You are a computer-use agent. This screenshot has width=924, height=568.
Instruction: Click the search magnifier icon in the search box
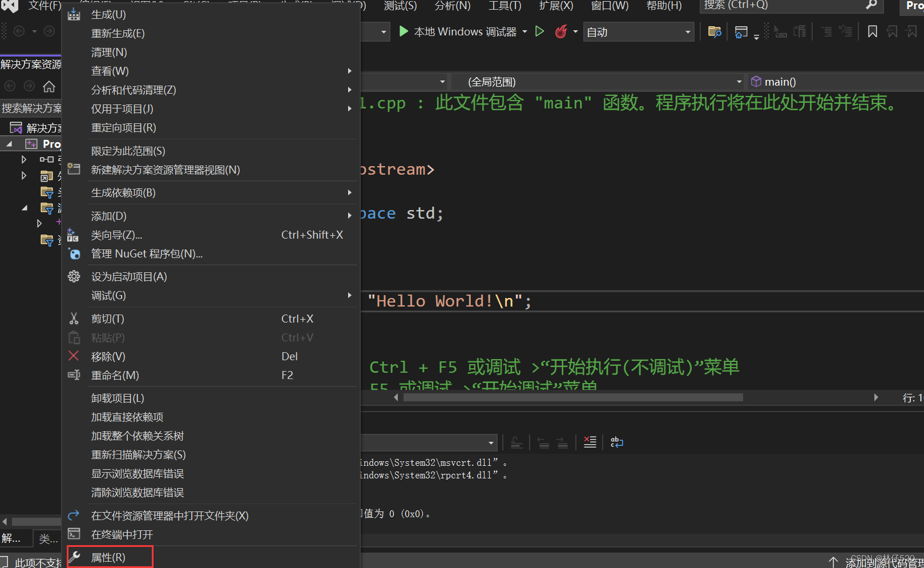(x=871, y=5)
